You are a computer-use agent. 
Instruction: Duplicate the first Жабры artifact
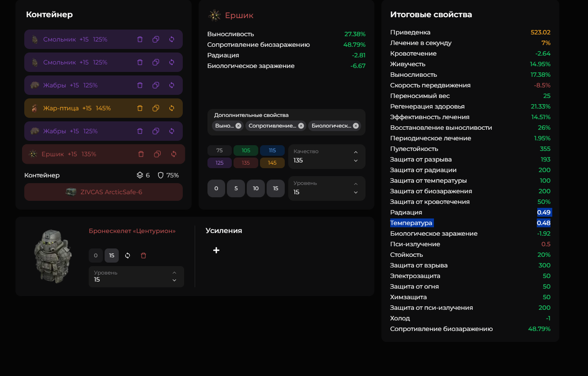tap(156, 85)
